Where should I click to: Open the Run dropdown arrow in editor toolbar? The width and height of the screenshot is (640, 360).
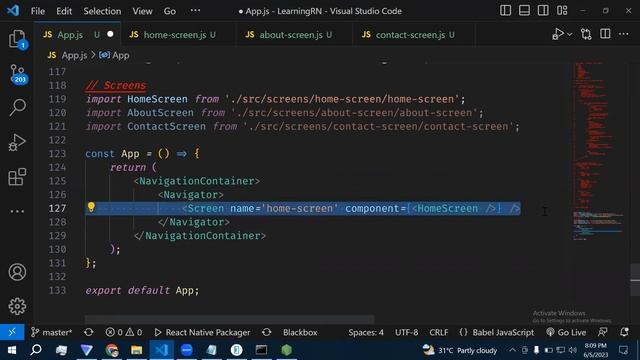569,34
